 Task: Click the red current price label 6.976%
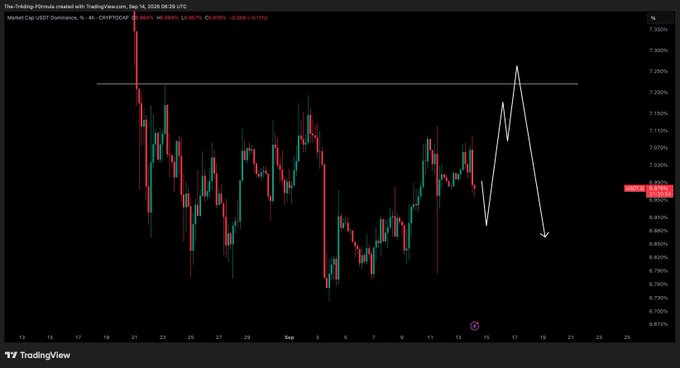pyautogui.click(x=659, y=189)
